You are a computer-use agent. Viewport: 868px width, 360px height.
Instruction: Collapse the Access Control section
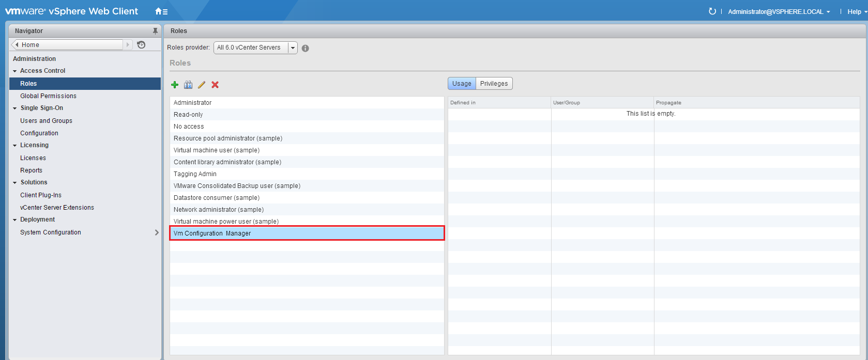coord(15,71)
